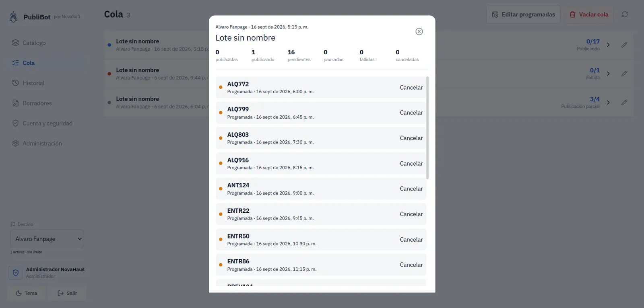Click the dialog's vertical scrollbar thumb
Viewport: 644px width, 308px height.
click(x=427, y=128)
